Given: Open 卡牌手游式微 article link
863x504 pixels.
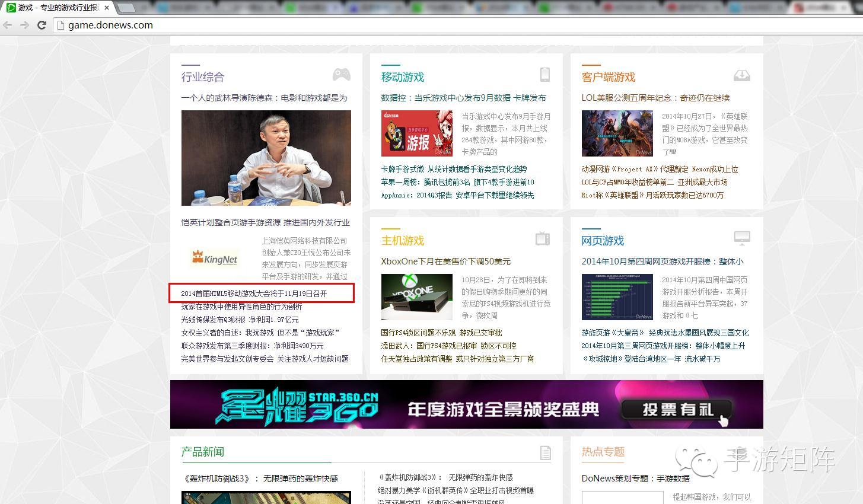Looking at the screenshot, I should click(454, 169).
